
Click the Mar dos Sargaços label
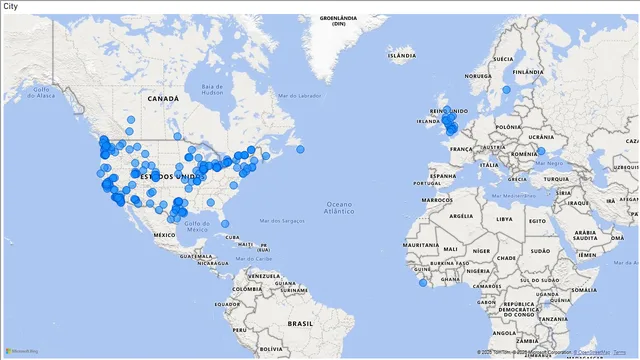tap(282, 221)
